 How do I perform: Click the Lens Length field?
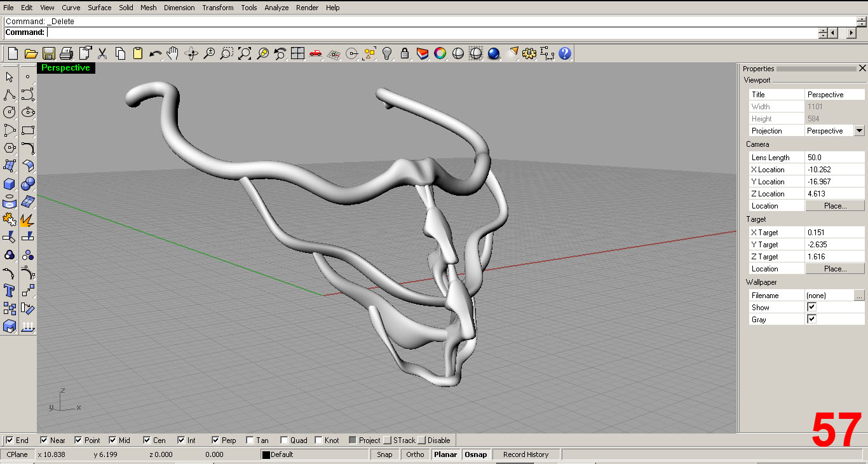835,157
